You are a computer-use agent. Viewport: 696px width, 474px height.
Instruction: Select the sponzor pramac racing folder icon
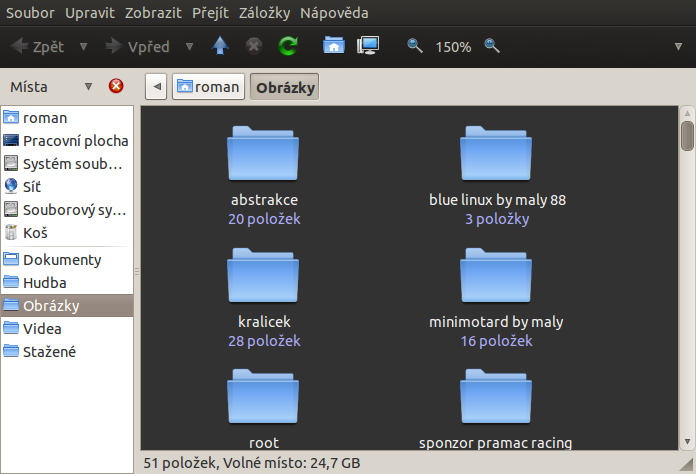496,396
